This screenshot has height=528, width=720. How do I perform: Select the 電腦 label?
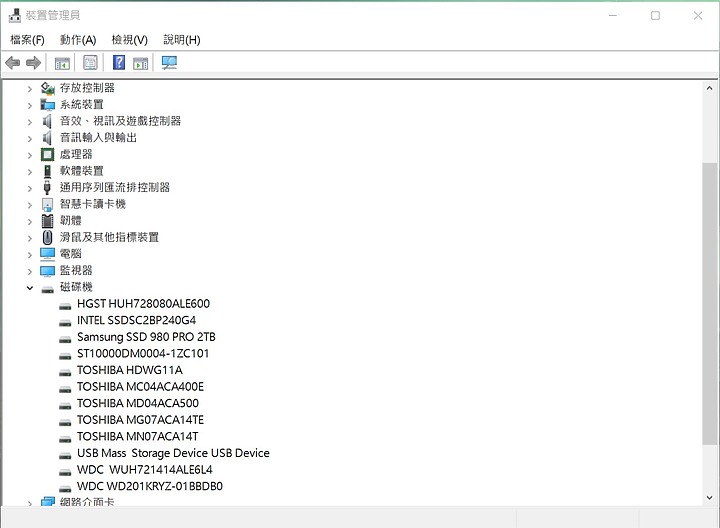click(x=71, y=254)
